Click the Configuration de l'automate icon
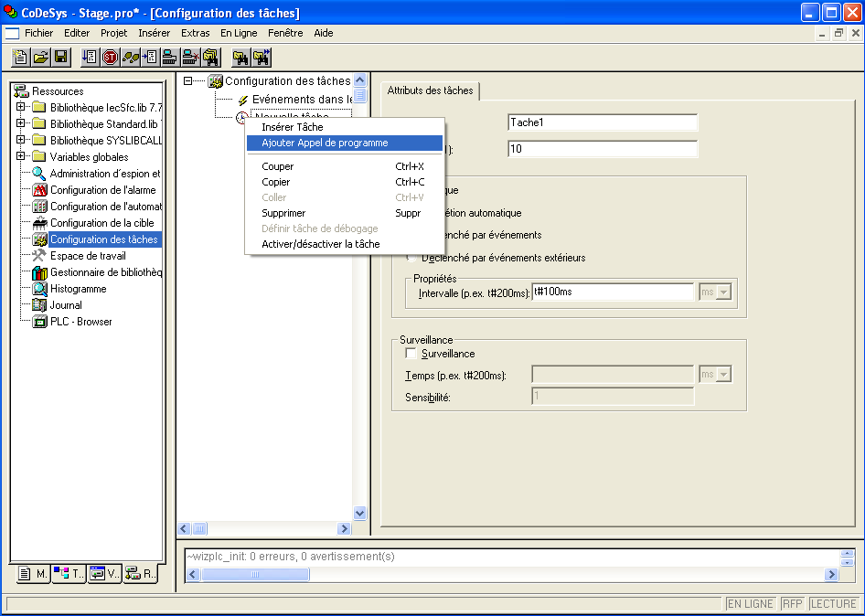Image resolution: width=865 pixels, height=616 pixels. click(39, 207)
